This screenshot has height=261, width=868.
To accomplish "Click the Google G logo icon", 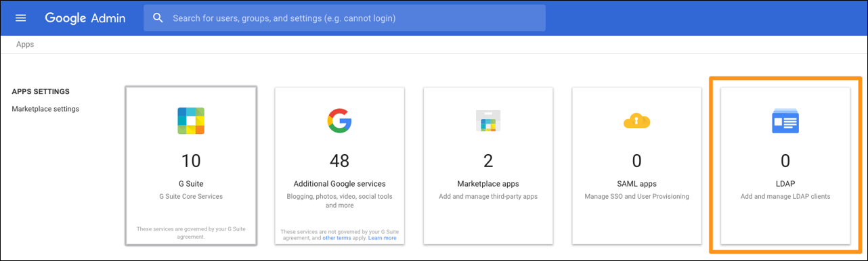I will click(x=339, y=121).
